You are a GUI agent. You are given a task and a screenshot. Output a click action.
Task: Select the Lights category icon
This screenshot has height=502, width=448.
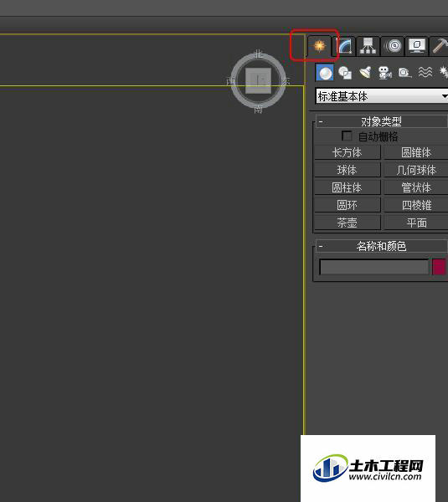[365, 73]
